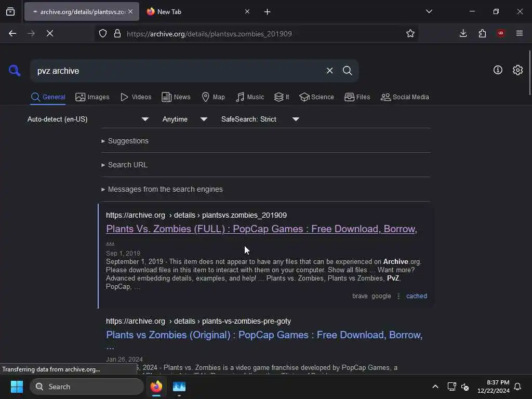
Task: Expand the Suggestions section
Action: [x=125, y=141]
